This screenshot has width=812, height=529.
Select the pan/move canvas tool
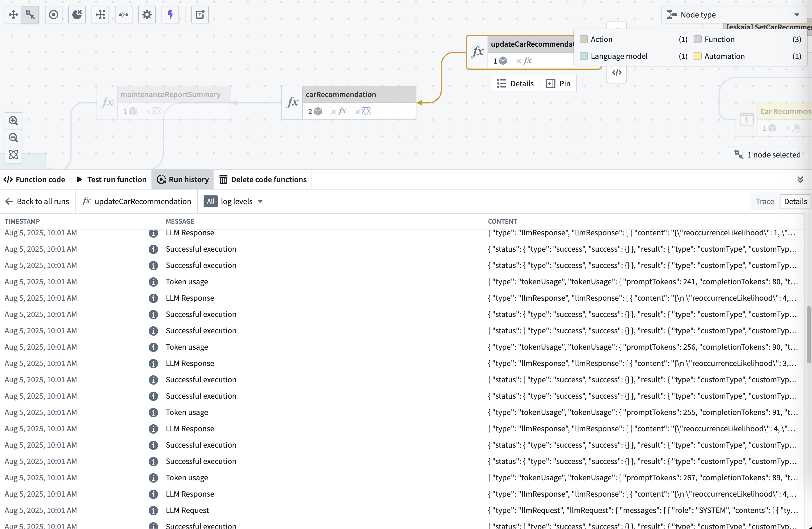click(13, 15)
